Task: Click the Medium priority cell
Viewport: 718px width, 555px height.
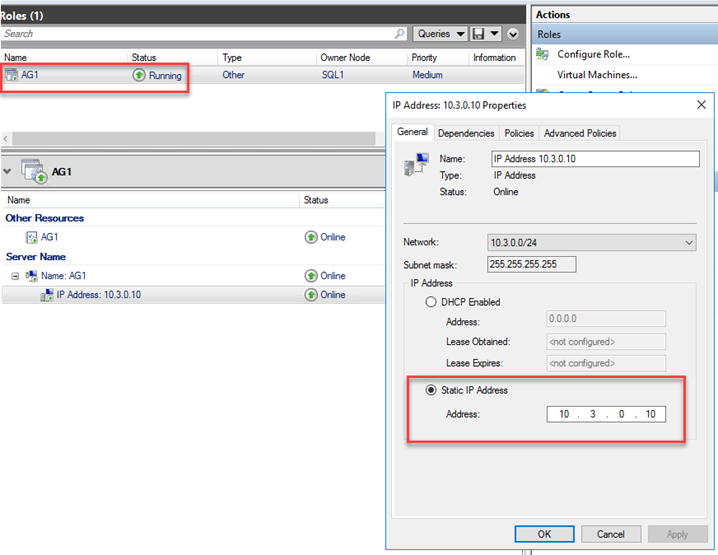Action: 427,75
